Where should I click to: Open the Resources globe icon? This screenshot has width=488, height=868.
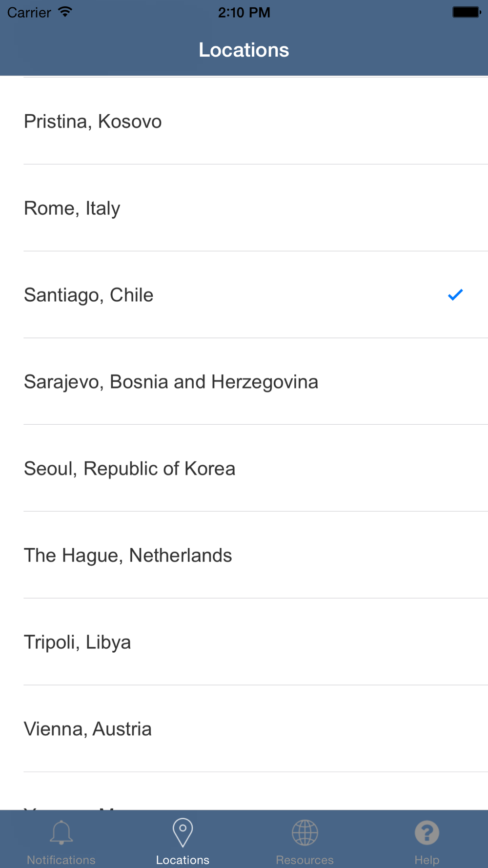pyautogui.click(x=305, y=832)
